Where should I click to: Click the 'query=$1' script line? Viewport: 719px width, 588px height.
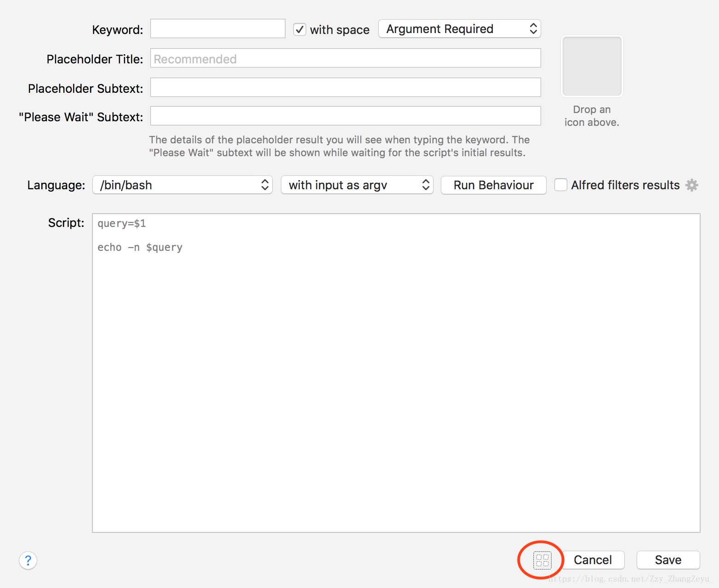coord(122,224)
